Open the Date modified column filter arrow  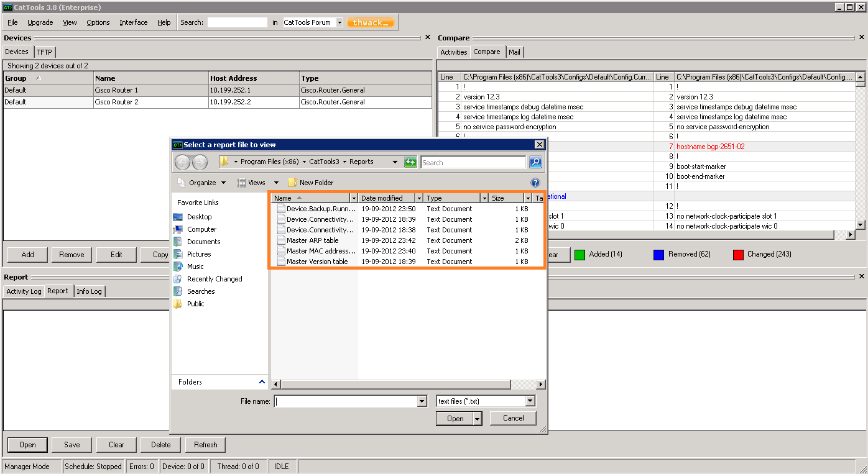[x=419, y=198]
